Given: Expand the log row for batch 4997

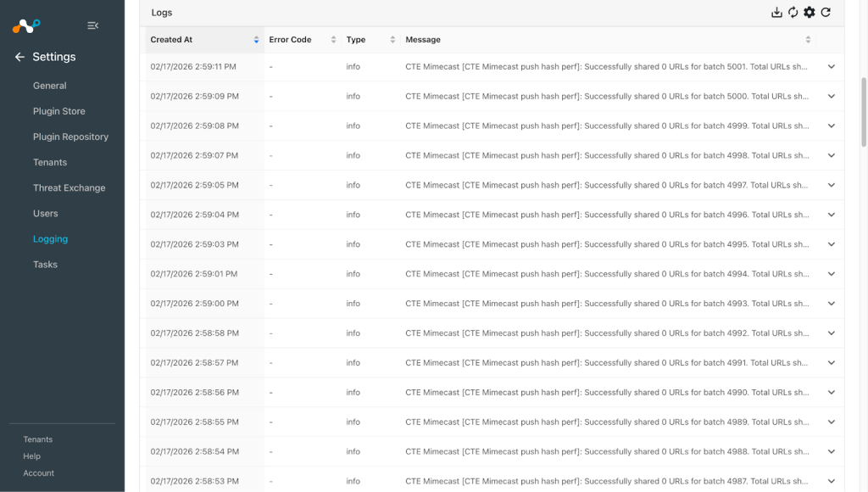Looking at the screenshot, I should (x=831, y=185).
